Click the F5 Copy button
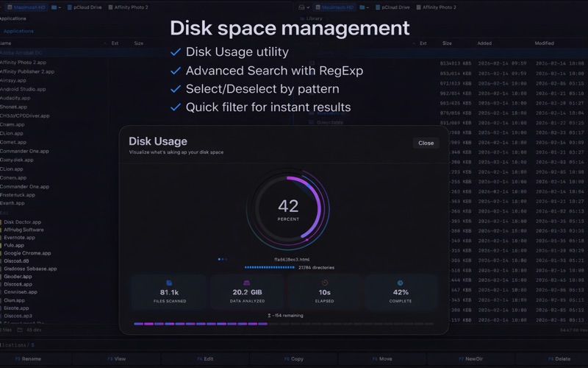Image resolution: width=588 pixels, height=368 pixels. click(293, 359)
